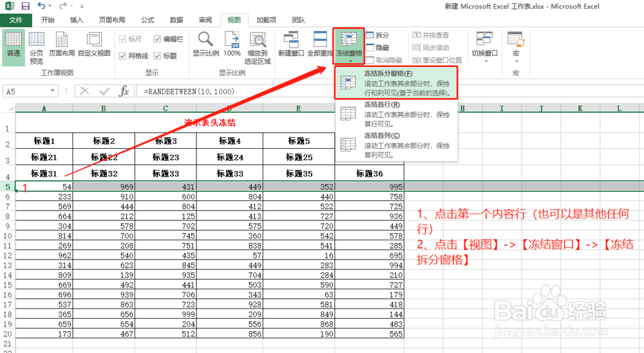Expand the 冻结窗格 dropdown arrow

point(350,61)
